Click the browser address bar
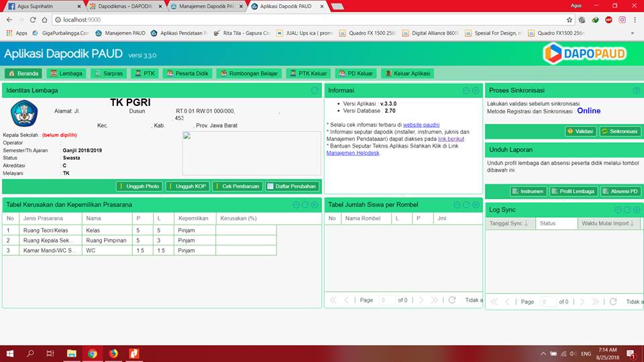Screen dimensions: 644x362 tap(312, 19)
